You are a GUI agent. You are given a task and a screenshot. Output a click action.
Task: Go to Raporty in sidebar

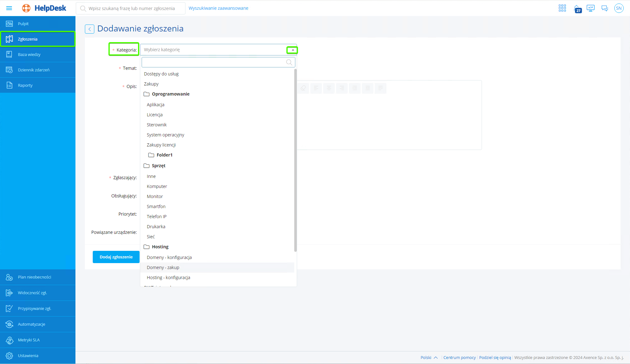(x=25, y=85)
